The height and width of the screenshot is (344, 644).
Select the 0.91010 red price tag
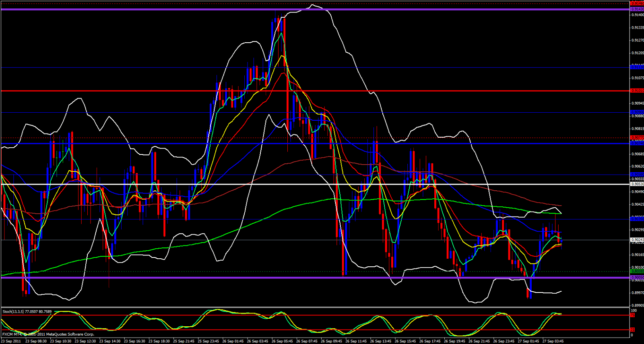637,91
